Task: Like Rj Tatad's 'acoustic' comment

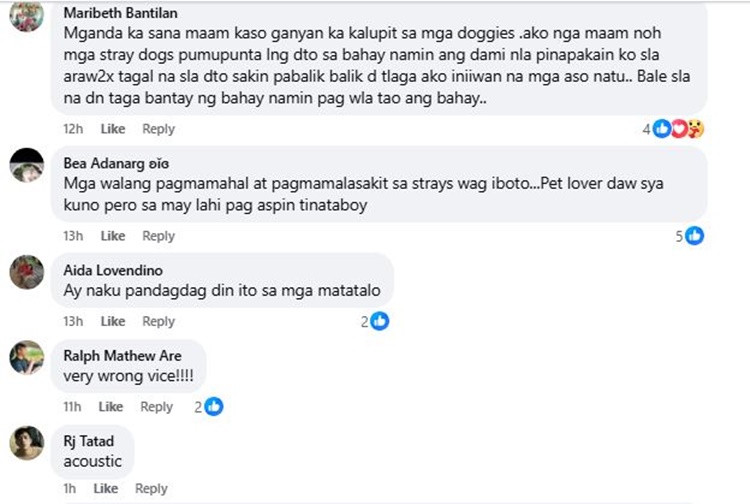Action: (x=106, y=489)
